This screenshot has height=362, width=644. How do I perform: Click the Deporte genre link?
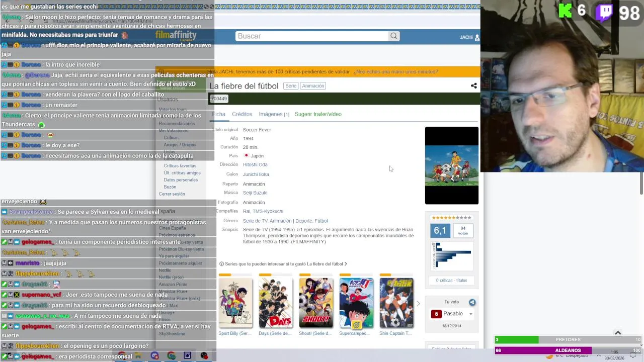click(x=303, y=221)
